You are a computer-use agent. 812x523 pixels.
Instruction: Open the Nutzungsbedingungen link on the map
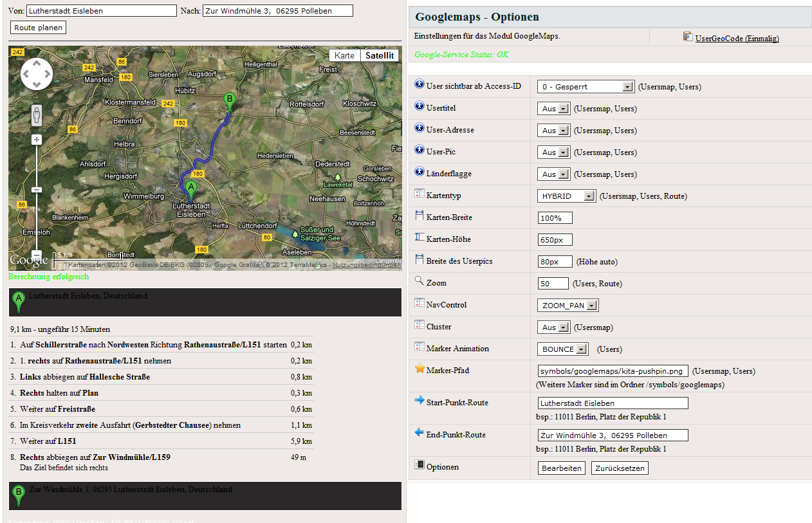(x=367, y=265)
